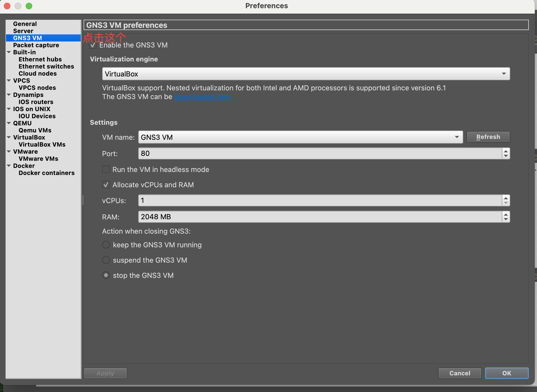
Task: Open Packet capture preferences
Action: [36, 45]
